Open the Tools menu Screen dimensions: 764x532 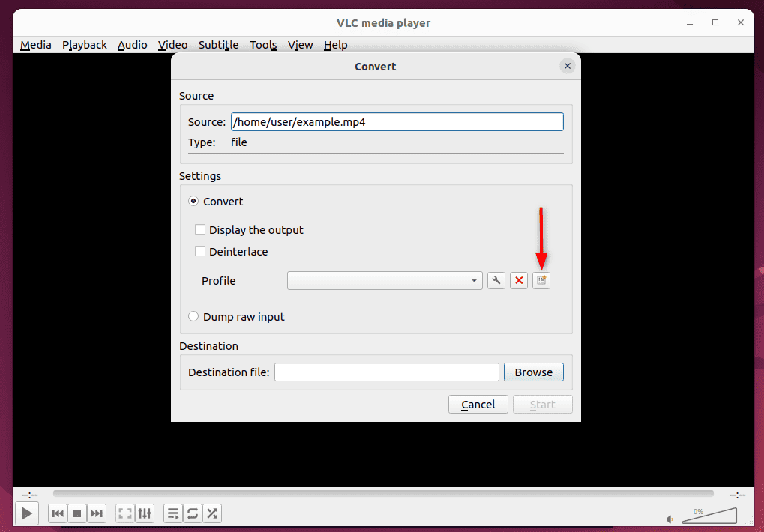click(x=263, y=45)
